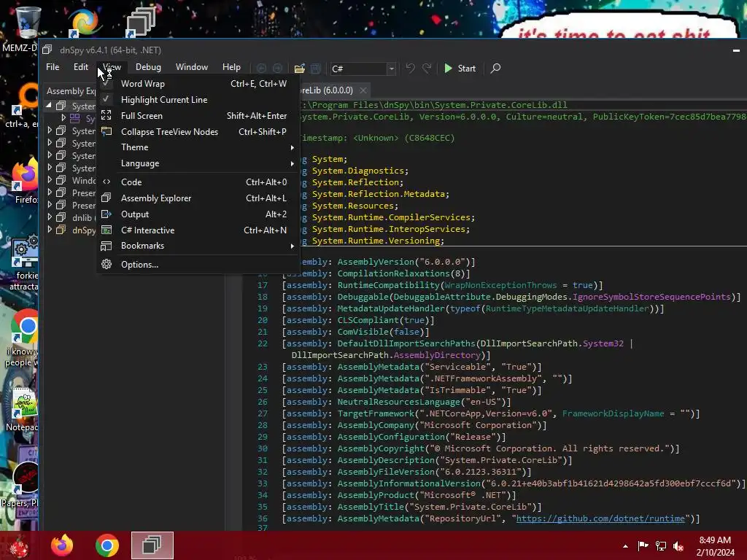This screenshot has width=747, height=560.
Task: Expand the Bookmarks submenu
Action: 198,246
